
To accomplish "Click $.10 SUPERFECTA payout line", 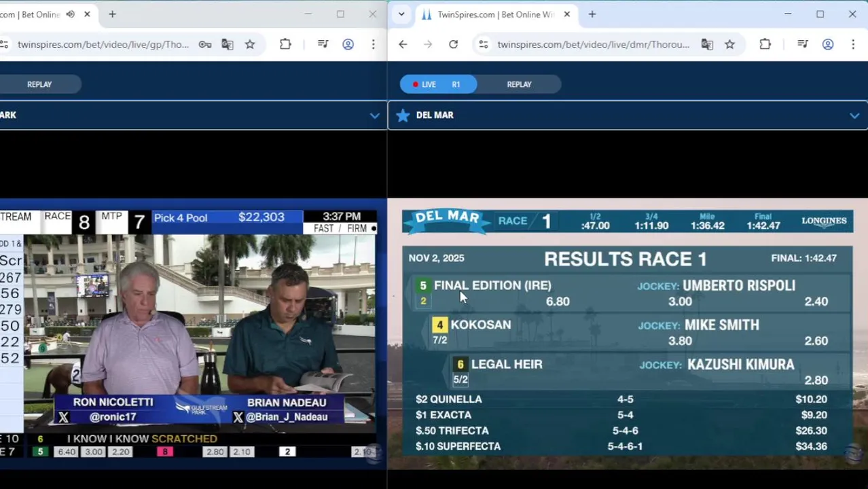I will click(621, 446).
